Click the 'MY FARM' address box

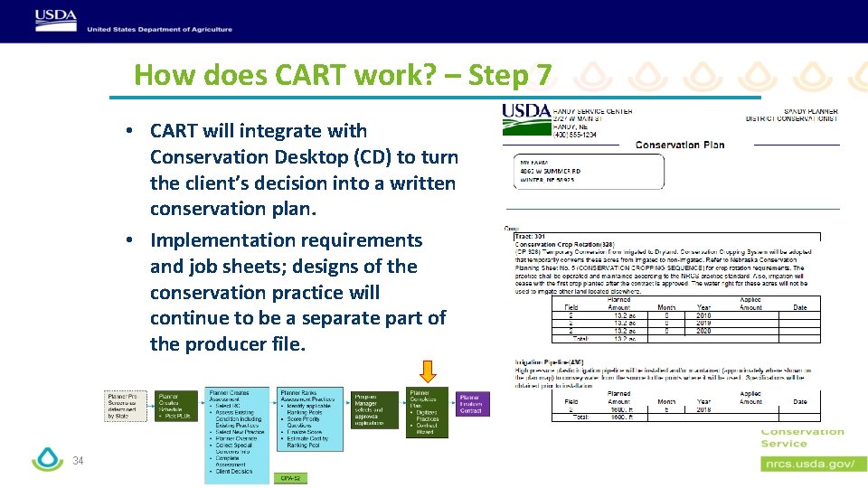pos(589,172)
